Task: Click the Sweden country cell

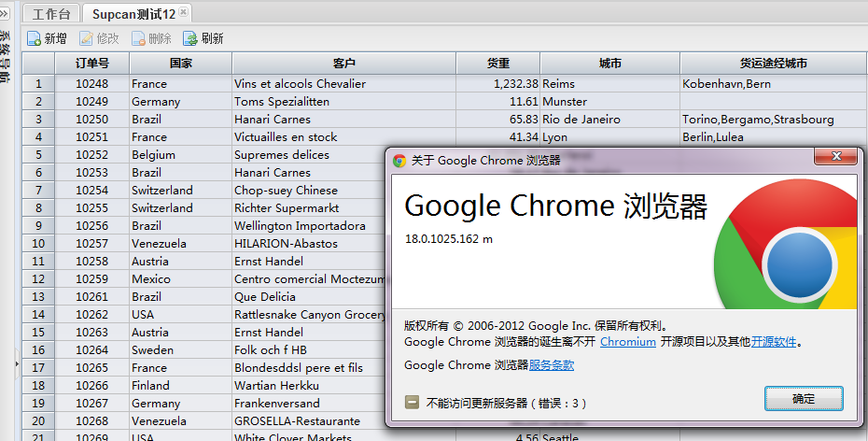Action: (x=181, y=349)
